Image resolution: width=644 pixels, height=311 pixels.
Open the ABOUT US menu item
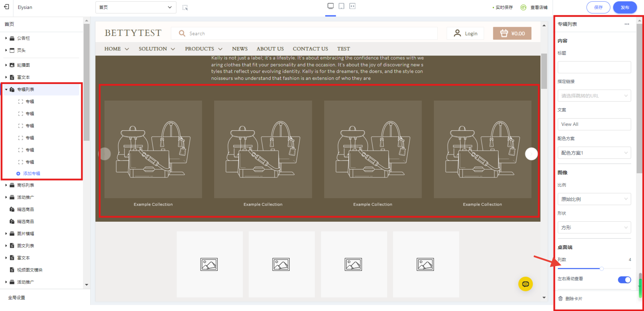[270, 49]
